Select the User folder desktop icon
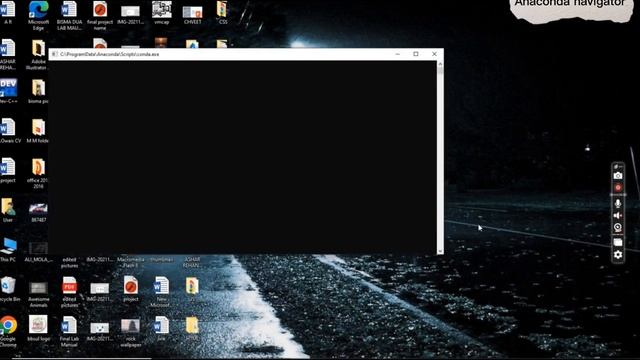 click(8, 210)
